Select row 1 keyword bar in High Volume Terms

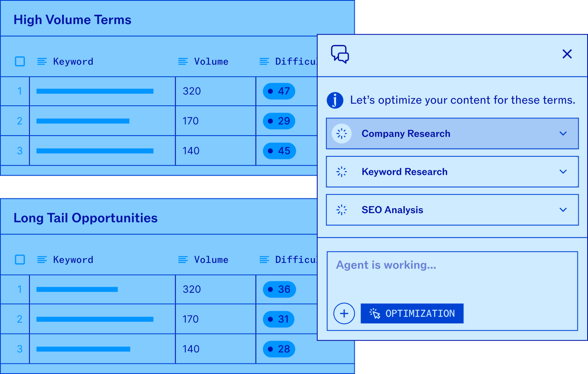coord(95,91)
